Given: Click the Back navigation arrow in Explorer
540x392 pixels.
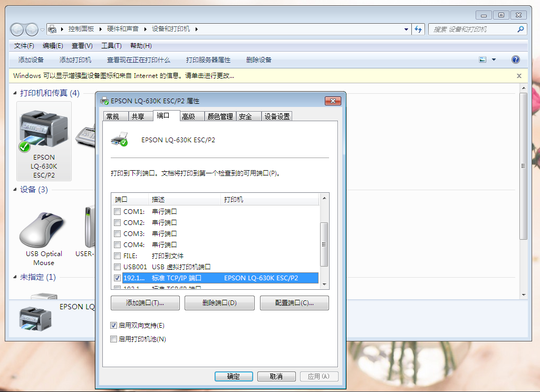Looking at the screenshot, I should [17, 30].
